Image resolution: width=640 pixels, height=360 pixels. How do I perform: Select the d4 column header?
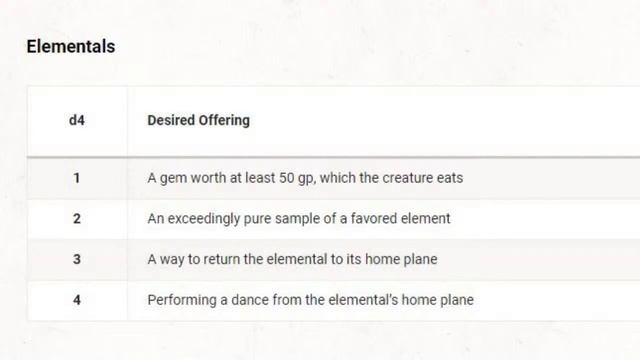click(x=77, y=120)
